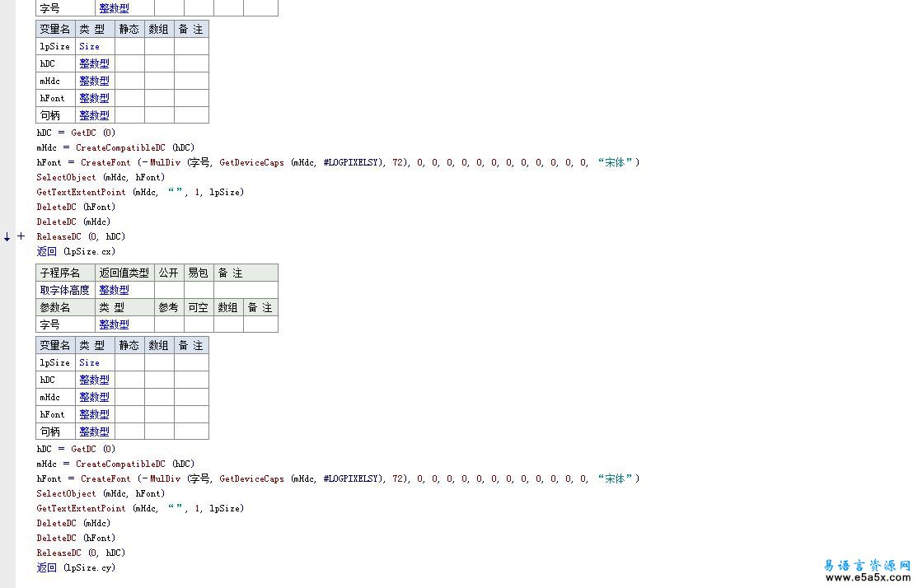Toggle the 公开 cell in the 取字体高度 row
Viewport: 918px width, 588px height.
coord(169,290)
